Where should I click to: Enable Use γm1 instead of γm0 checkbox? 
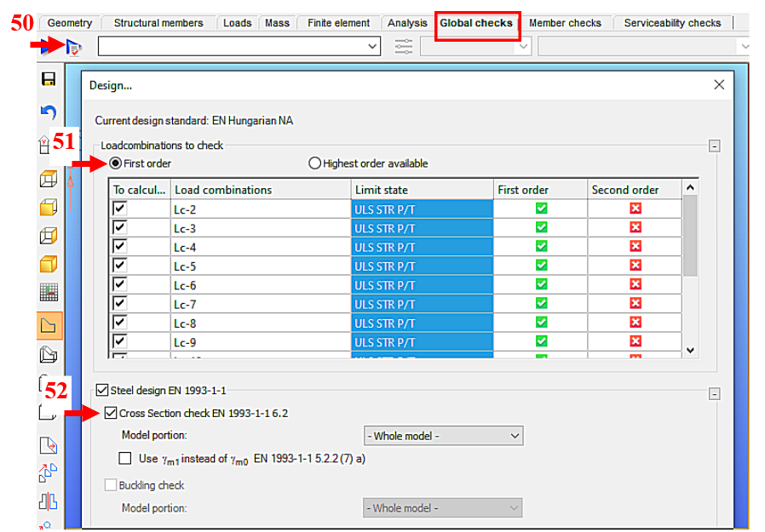(x=125, y=458)
